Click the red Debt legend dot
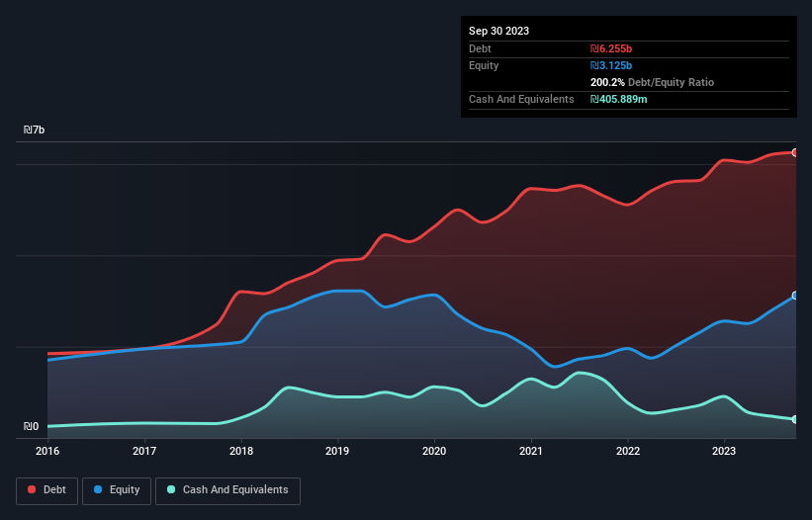Image resolution: width=812 pixels, height=520 pixels. point(32,489)
